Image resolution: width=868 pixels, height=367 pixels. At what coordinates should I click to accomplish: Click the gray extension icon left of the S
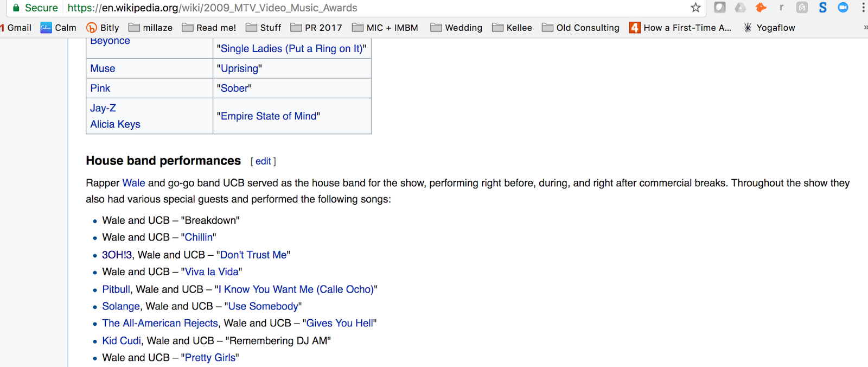tap(802, 8)
